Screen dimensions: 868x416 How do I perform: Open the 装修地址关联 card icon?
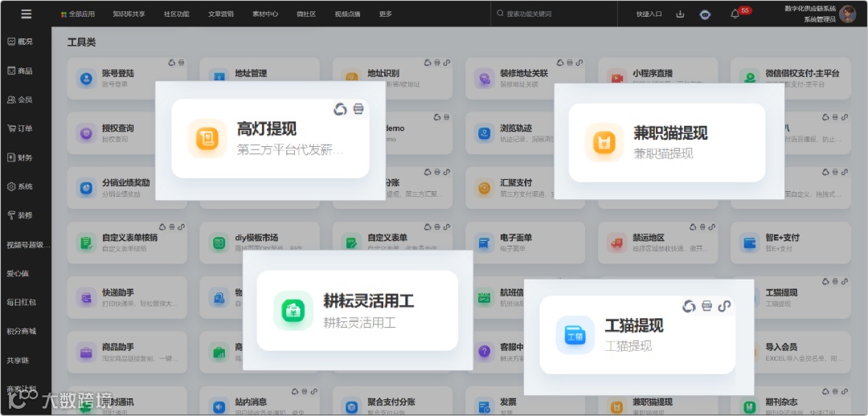tap(485, 79)
